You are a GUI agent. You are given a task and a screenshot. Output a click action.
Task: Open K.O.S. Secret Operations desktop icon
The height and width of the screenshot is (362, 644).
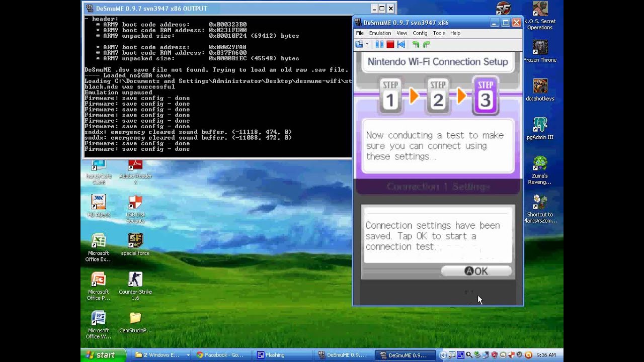click(540, 16)
